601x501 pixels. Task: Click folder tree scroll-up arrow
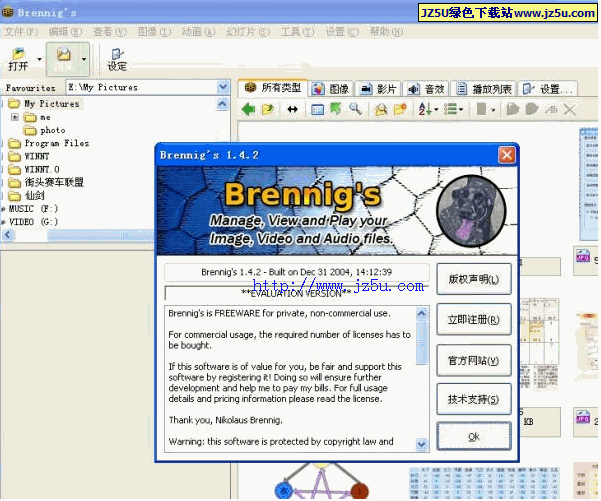[222, 104]
